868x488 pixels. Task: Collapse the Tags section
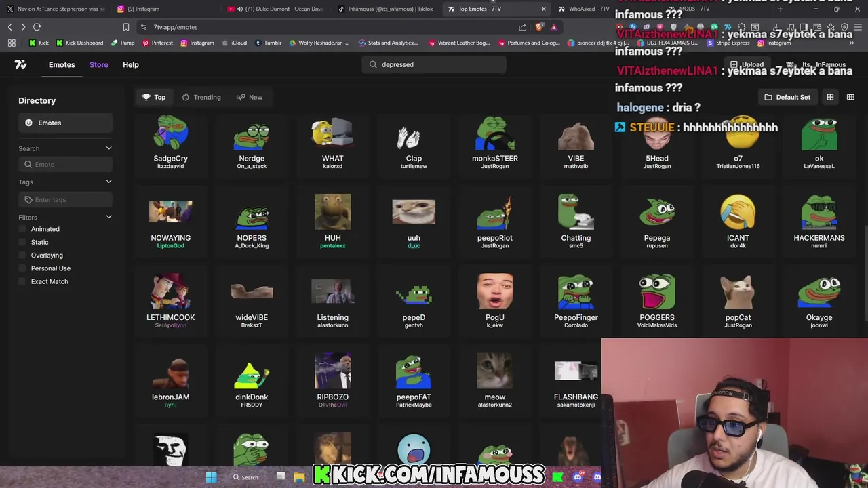click(x=108, y=182)
